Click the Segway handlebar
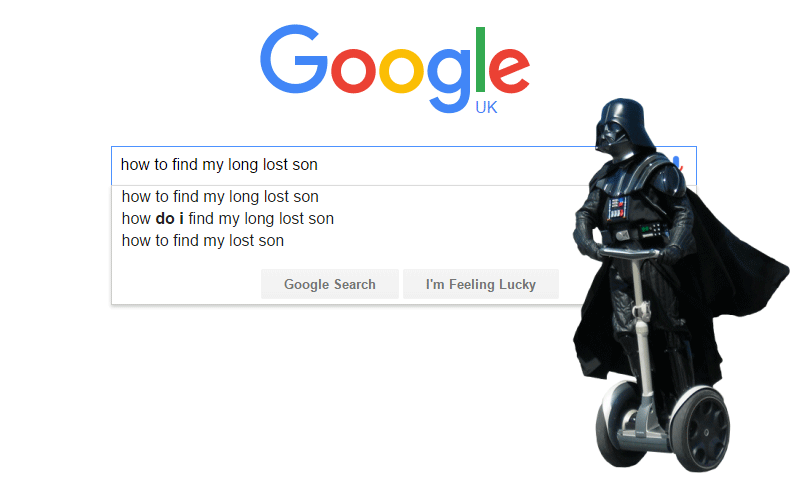 point(629,253)
